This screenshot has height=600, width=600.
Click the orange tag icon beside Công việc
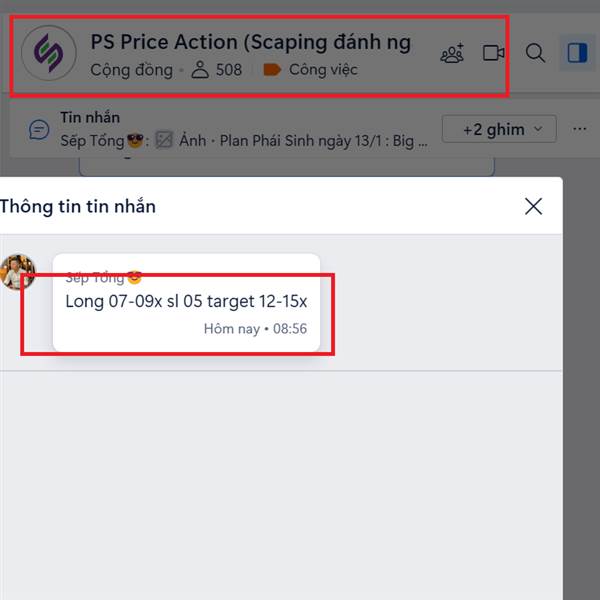click(272, 70)
